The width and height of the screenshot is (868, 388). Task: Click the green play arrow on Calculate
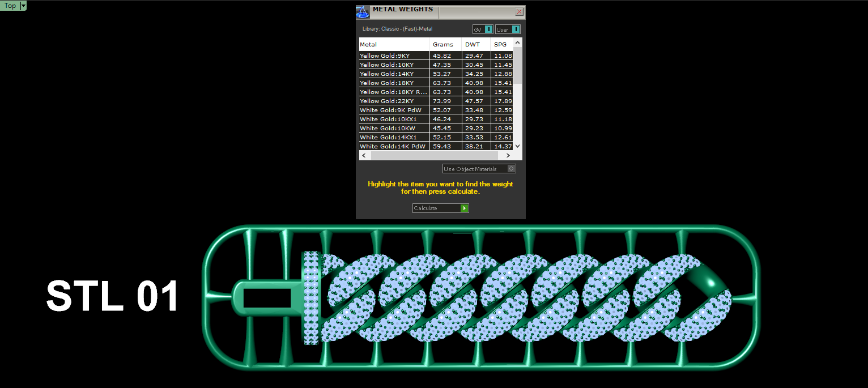[x=465, y=208]
